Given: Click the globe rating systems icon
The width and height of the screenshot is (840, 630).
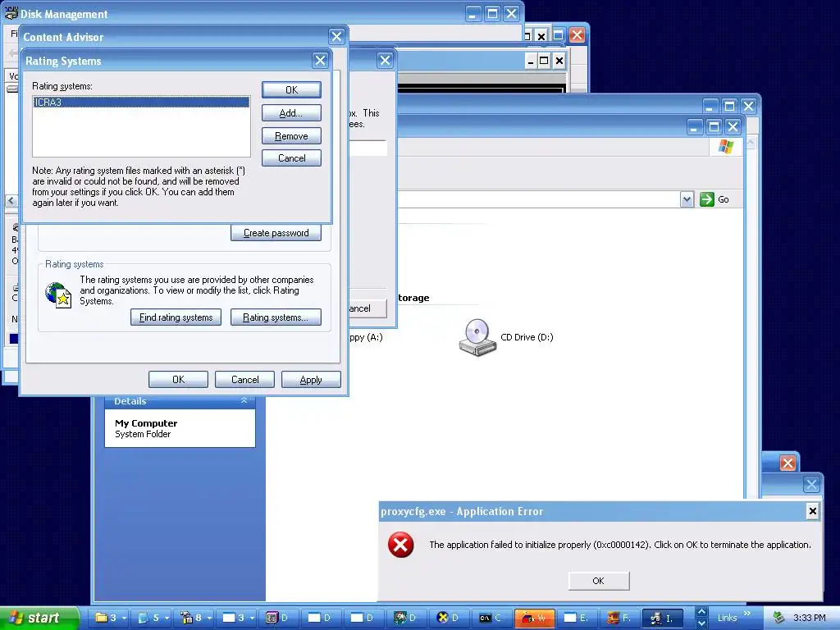Looking at the screenshot, I should click(x=58, y=294).
